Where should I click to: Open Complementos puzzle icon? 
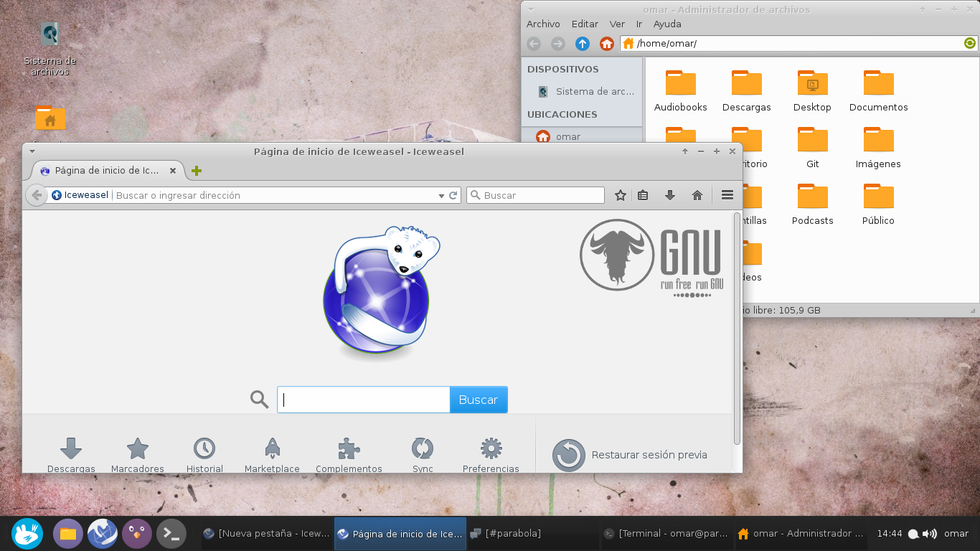click(x=349, y=448)
